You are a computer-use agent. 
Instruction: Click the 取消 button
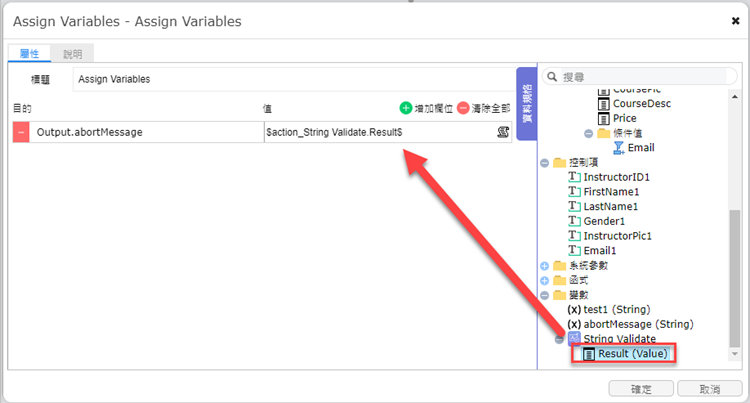point(710,389)
